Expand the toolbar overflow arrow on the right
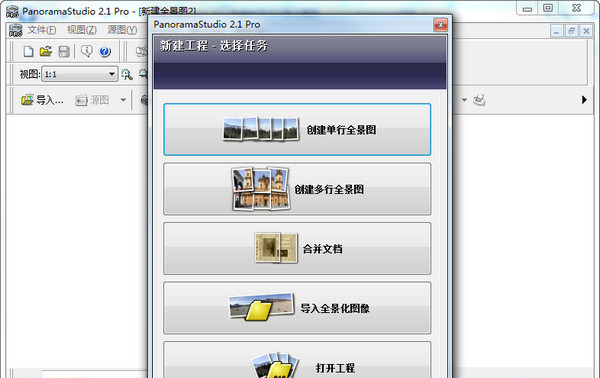This screenshot has width=600, height=378. point(584,100)
